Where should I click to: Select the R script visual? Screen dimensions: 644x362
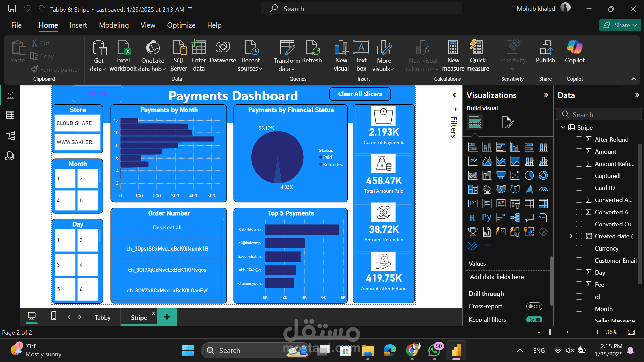coord(473,218)
